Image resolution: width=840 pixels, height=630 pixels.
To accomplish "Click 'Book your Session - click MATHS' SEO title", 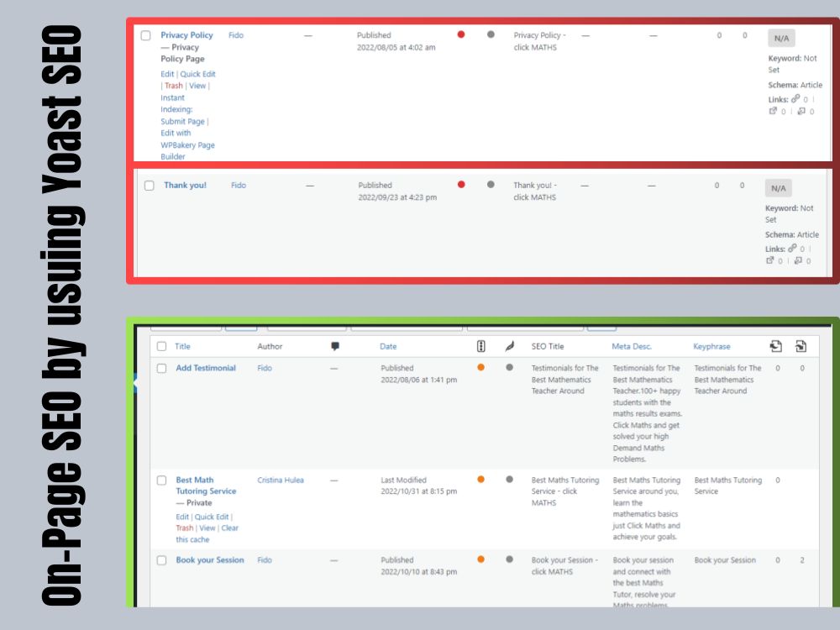I will [564, 565].
